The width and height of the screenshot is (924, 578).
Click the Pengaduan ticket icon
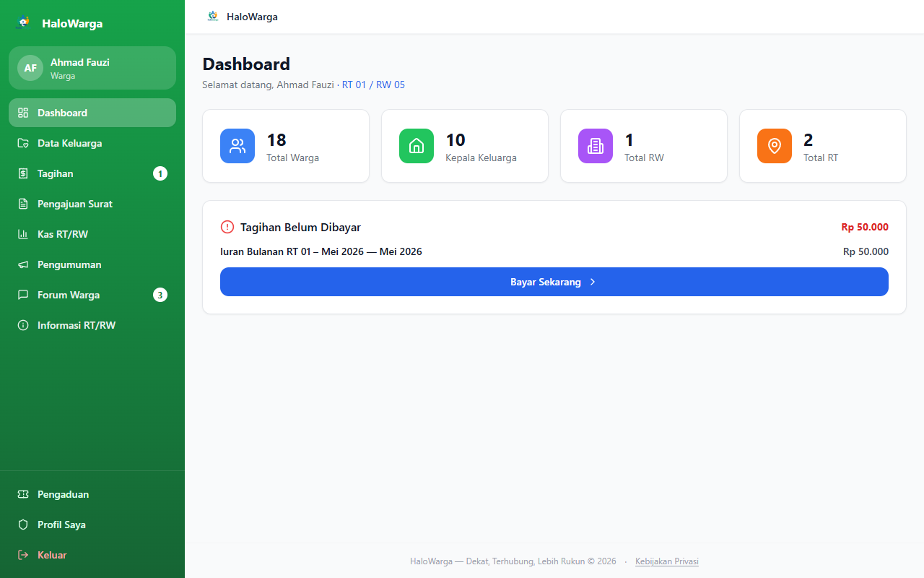[x=23, y=494]
